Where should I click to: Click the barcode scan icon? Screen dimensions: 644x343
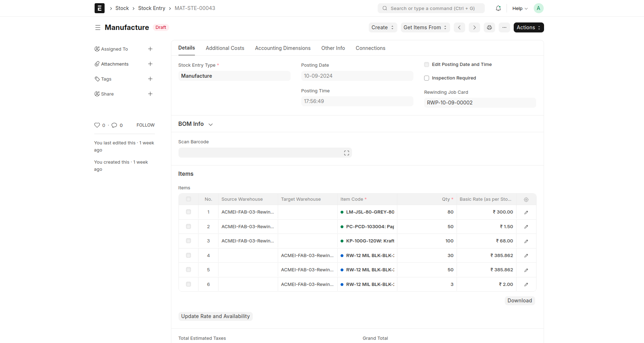[x=346, y=153]
